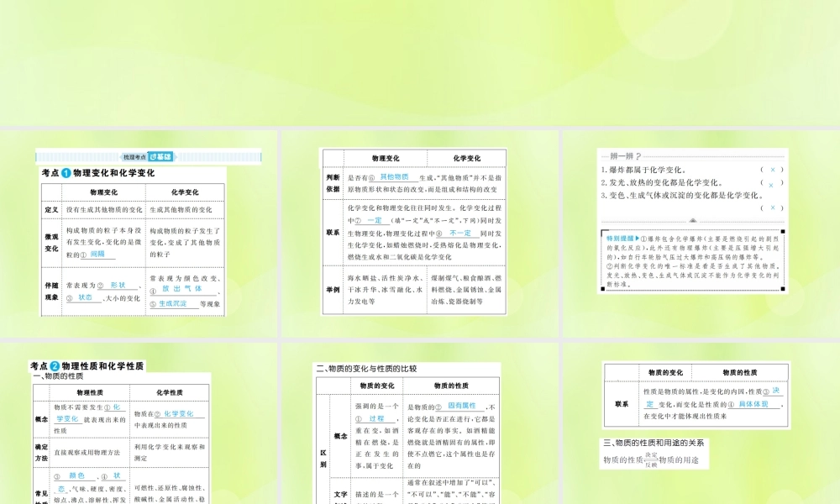The height and width of the screenshot is (504, 840).
Task: Click the cell 直接观察或用物理方法
Action: pyautogui.click(x=87, y=453)
